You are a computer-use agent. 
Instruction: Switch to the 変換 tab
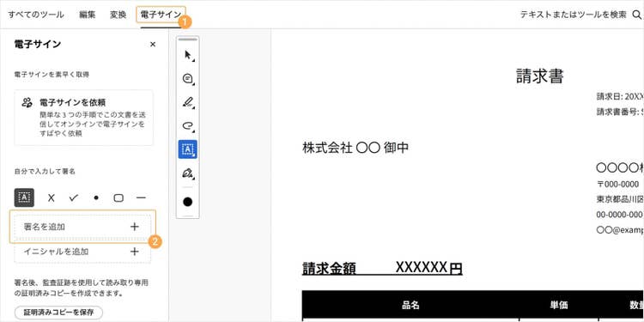pyautogui.click(x=118, y=15)
